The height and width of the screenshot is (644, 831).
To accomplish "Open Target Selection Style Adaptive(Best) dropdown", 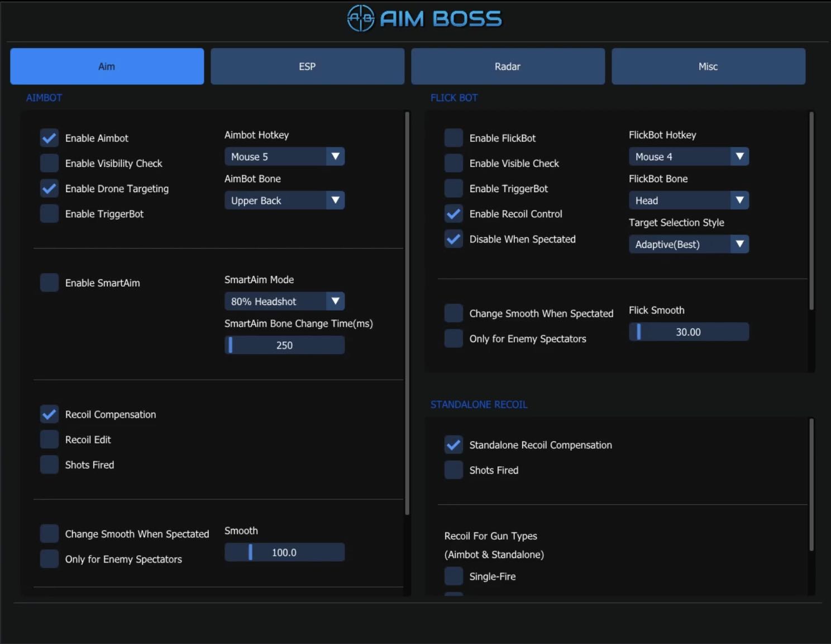I will (x=689, y=244).
